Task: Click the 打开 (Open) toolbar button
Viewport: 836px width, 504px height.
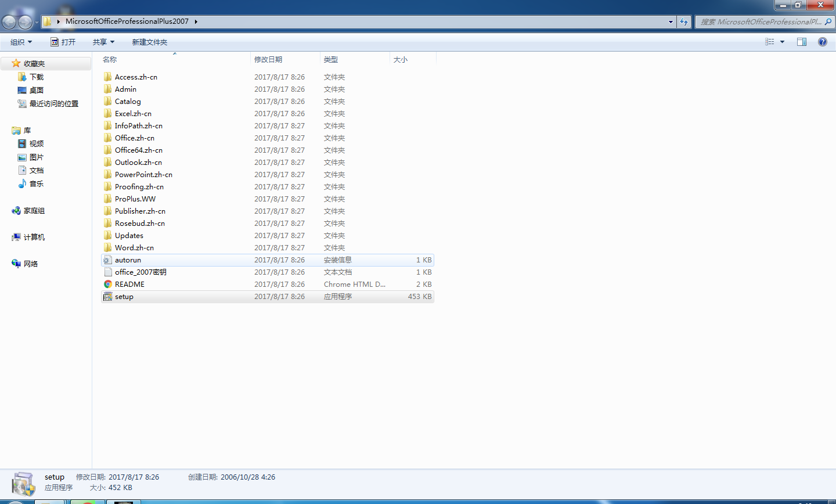Action: (63, 42)
